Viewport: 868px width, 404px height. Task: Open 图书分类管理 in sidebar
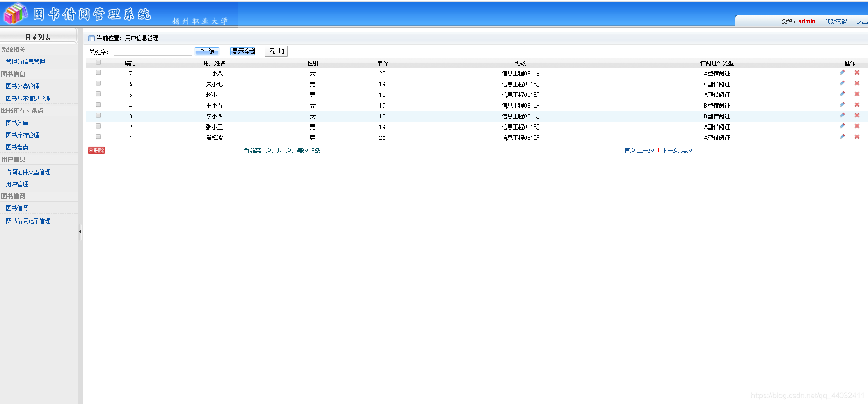coord(22,86)
